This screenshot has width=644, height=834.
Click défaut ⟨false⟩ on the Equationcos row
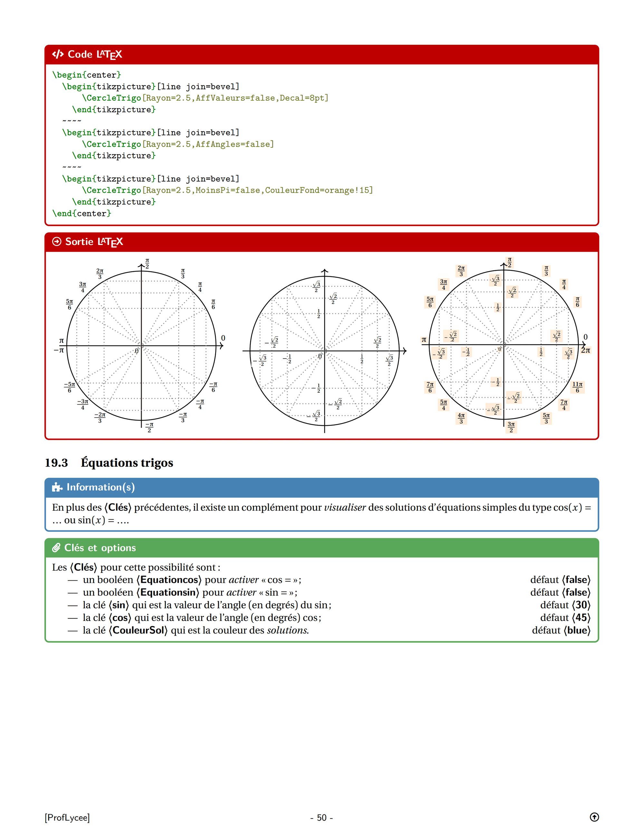(560, 580)
